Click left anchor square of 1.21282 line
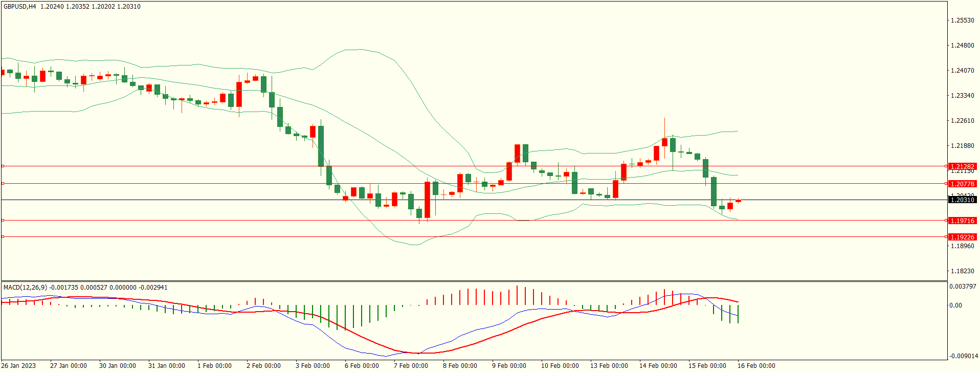This screenshot has height=372, width=980. 3,166
